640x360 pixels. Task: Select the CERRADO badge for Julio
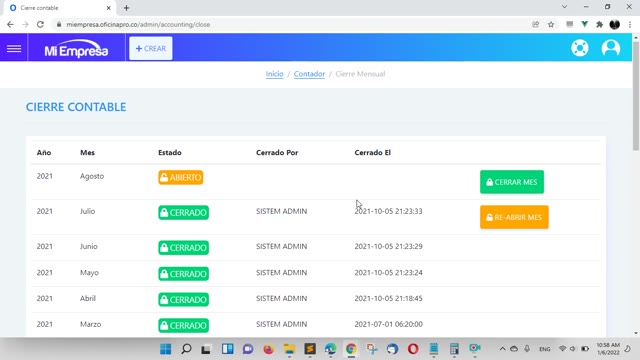click(184, 213)
